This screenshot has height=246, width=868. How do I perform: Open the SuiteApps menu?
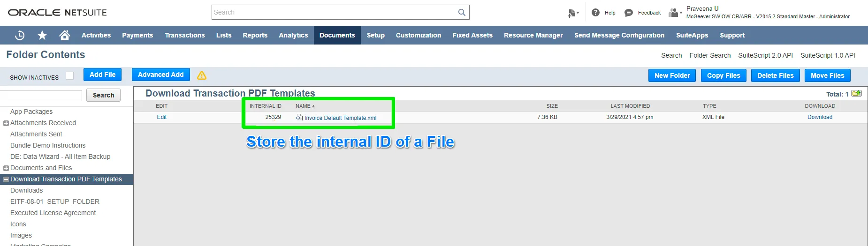click(x=692, y=35)
